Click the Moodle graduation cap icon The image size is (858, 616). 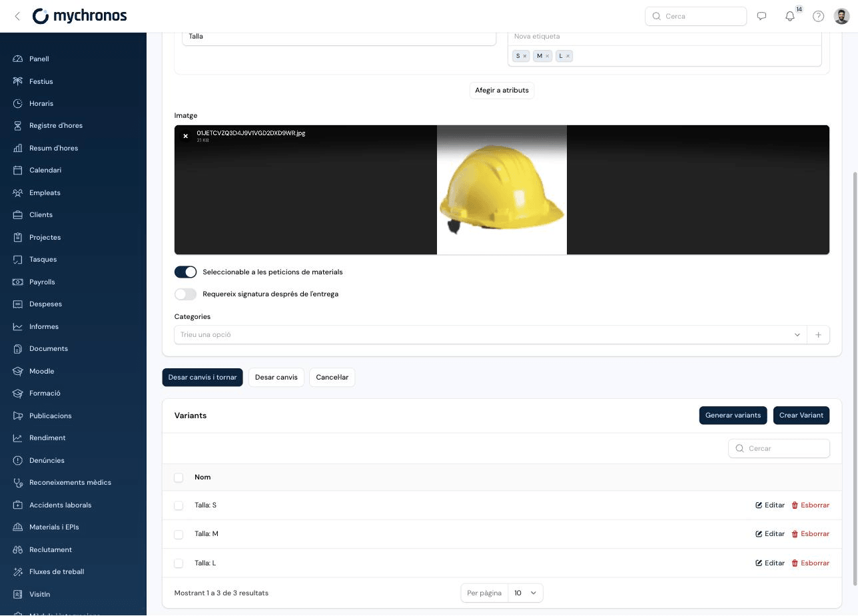(x=18, y=372)
